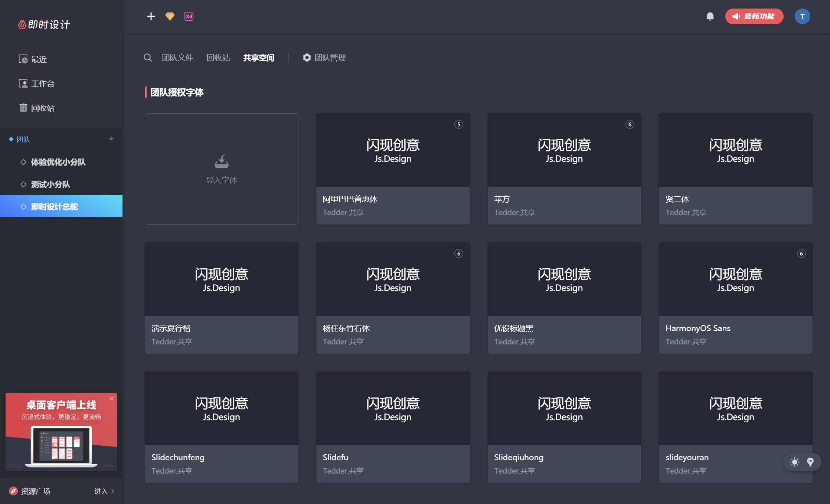
Task: Import an Adobe XD file icon
Action: click(x=189, y=16)
